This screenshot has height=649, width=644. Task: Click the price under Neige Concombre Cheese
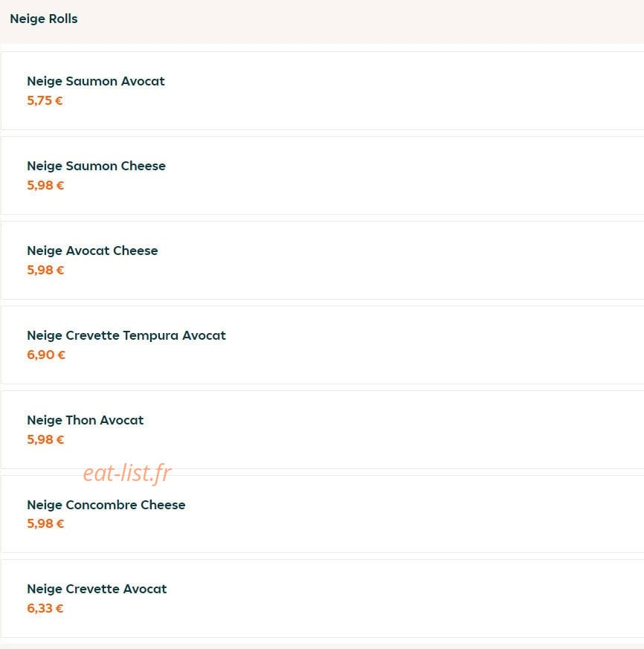coord(45,524)
